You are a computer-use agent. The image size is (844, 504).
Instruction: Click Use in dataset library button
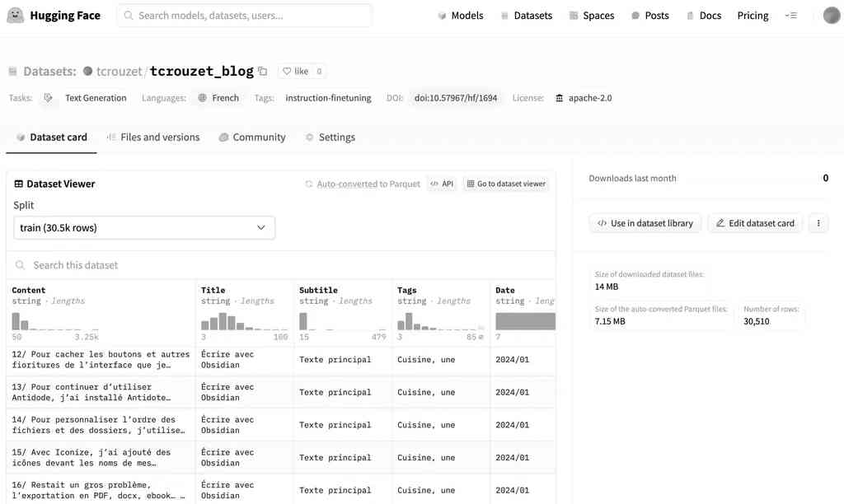[645, 223]
